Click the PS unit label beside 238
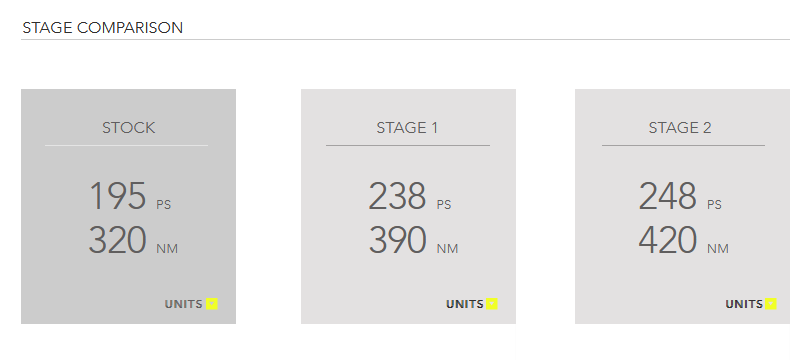 444,205
